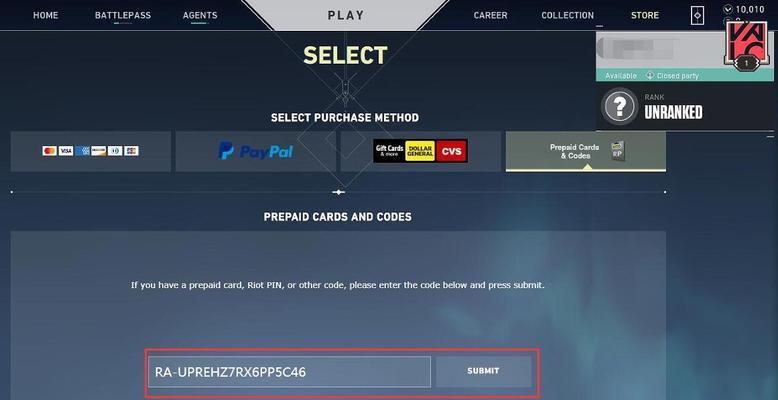Open the CAREER page

point(490,15)
